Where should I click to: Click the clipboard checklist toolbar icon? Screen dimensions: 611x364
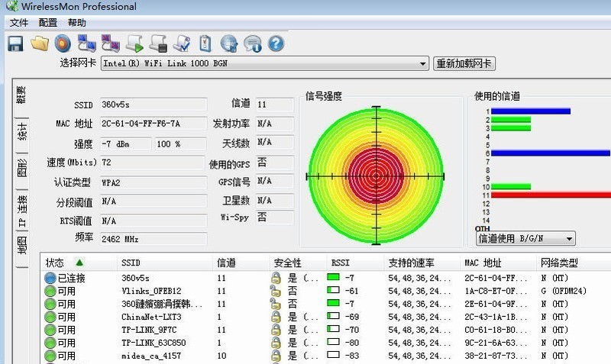(x=205, y=43)
